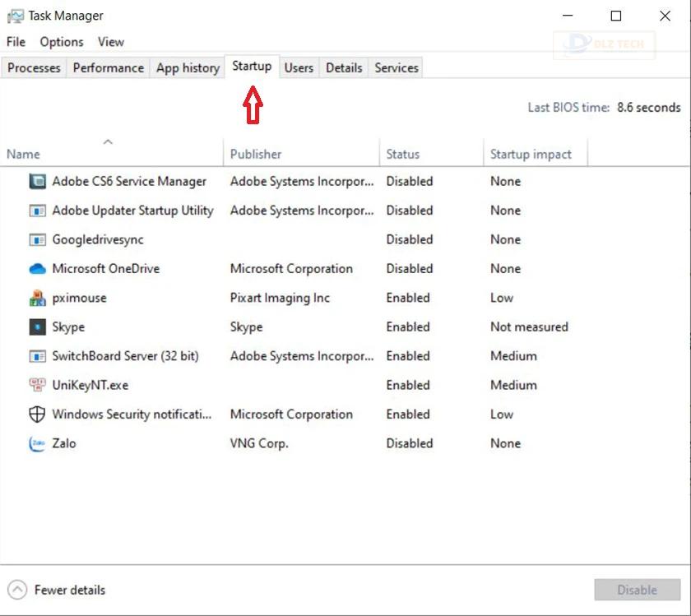This screenshot has height=616, width=691.
Task: Click the VNG Corp. publisher cell
Action: click(259, 444)
